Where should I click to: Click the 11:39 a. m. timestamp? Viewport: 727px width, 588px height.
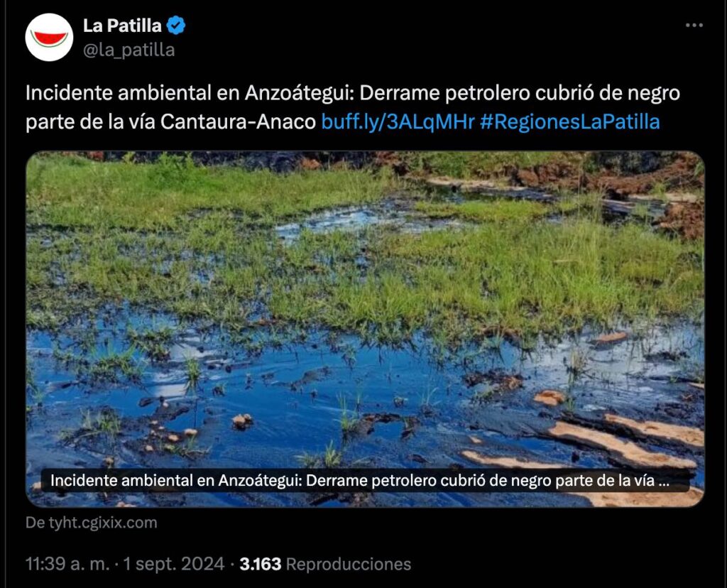[67, 565]
